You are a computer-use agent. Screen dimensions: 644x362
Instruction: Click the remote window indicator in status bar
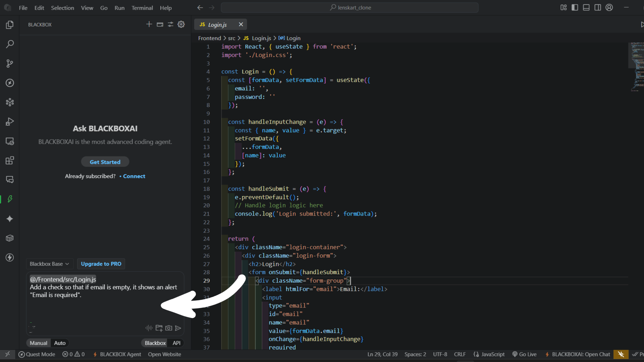(7, 354)
